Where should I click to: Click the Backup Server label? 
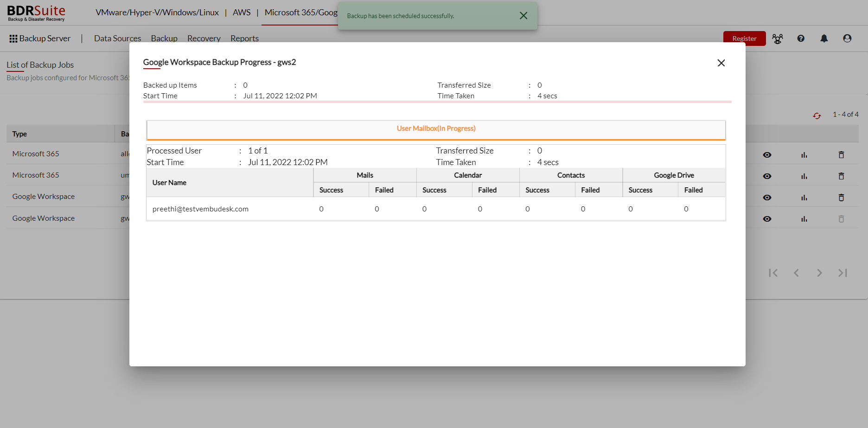point(45,38)
